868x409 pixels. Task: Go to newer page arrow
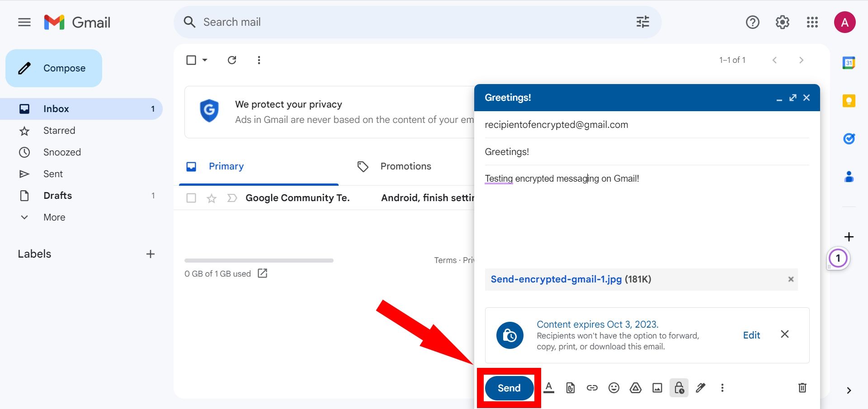pos(774,60)
